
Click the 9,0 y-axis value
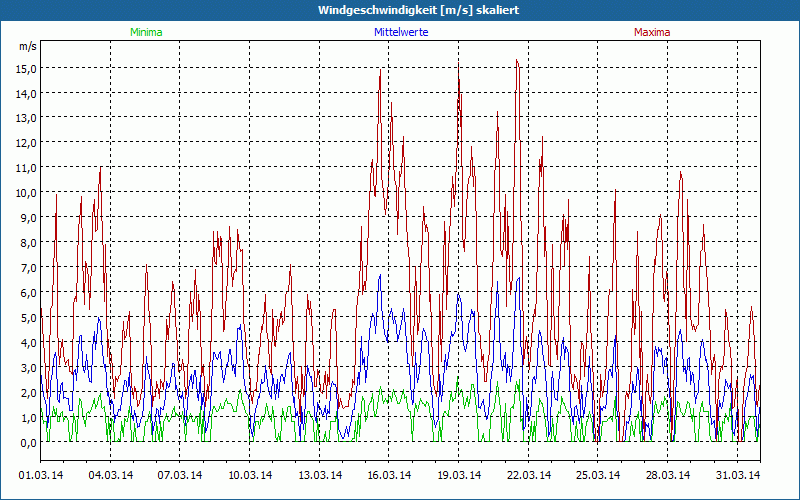point(28,218)
